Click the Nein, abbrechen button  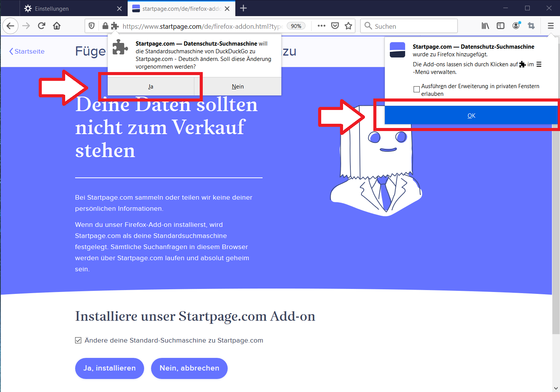tap(189, 368)
